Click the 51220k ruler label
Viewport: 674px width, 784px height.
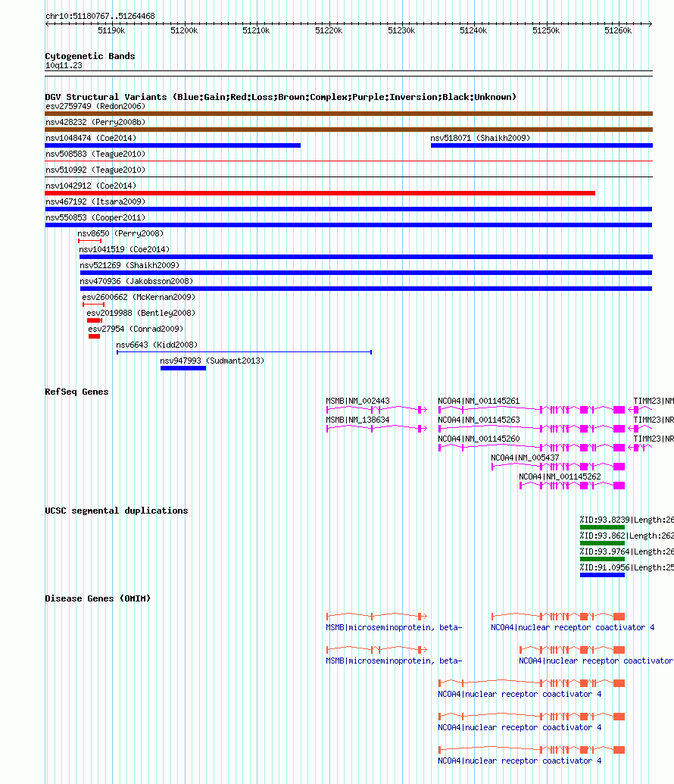pos(329,30)
